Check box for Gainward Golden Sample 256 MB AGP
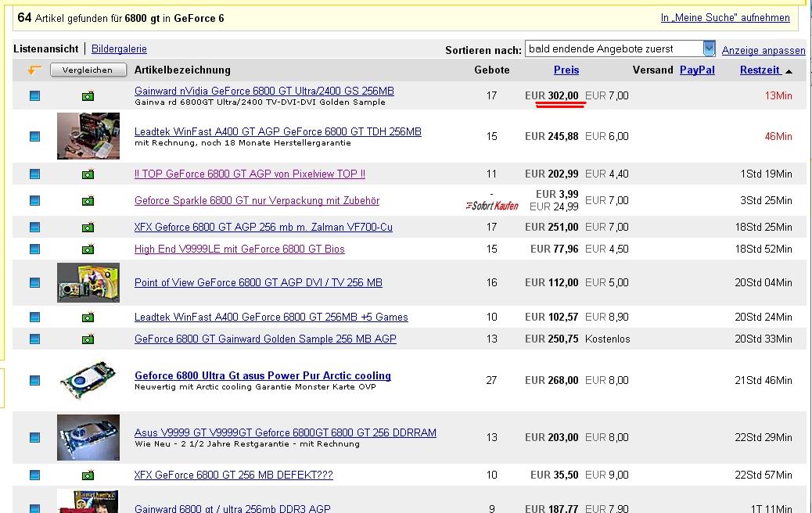The height and width of the screenshot is (513, 812). pyautogui.click(x=34, y=339)
